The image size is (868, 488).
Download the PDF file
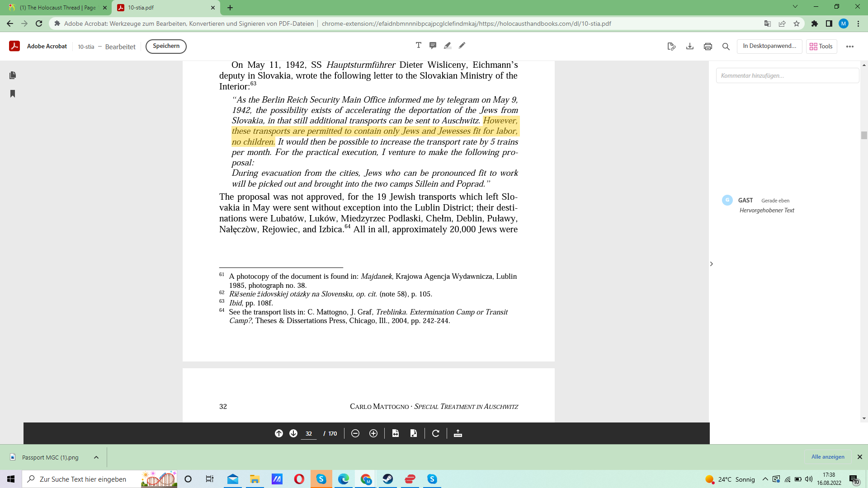coord(690,46)
